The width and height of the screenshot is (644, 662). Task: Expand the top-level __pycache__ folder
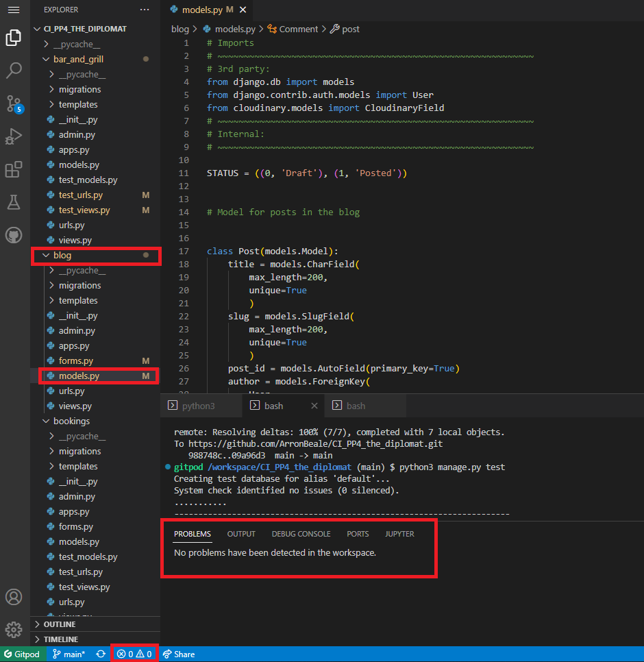pos(95,44)
